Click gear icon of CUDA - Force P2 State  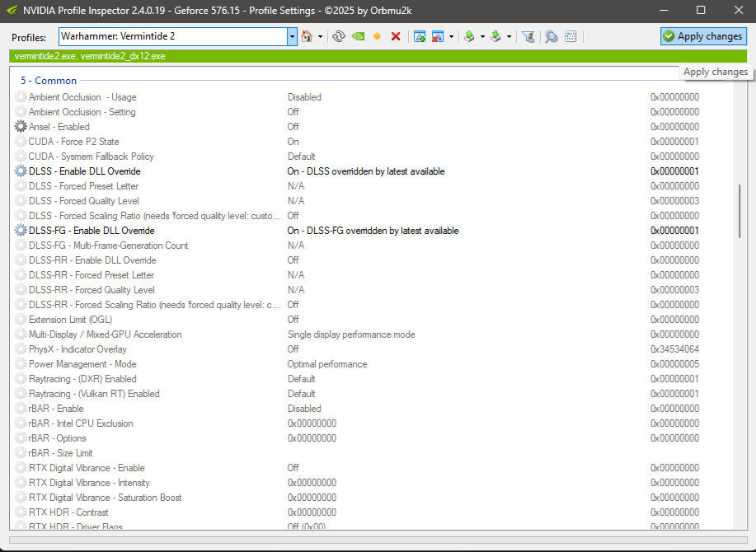pos(21,142)
